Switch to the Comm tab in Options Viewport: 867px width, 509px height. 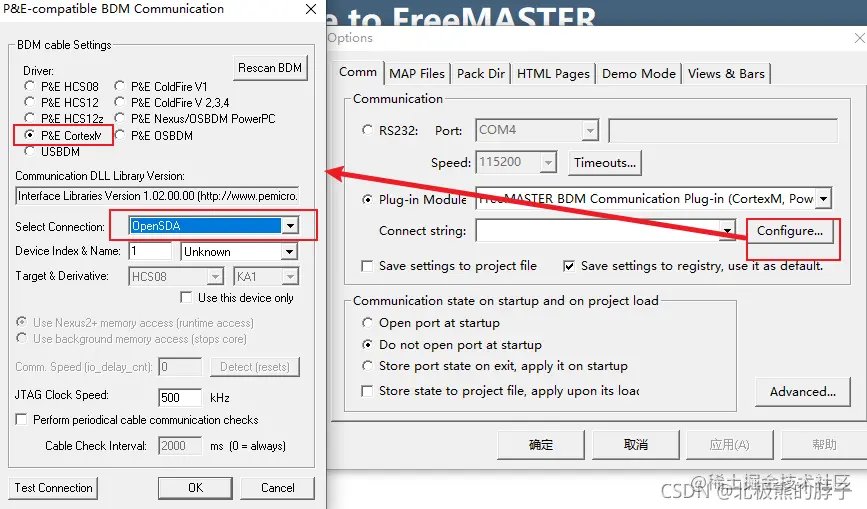tap(358, 72)
